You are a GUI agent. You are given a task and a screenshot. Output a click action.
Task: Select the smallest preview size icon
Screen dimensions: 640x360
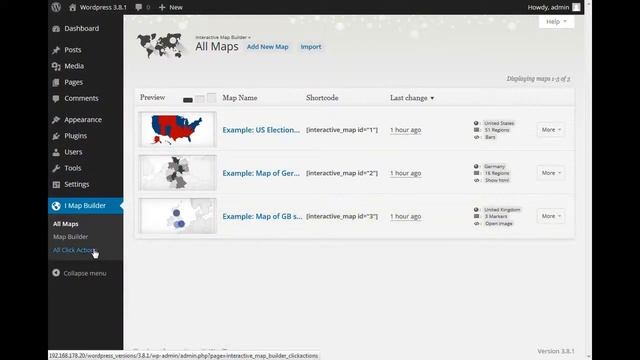point(188,100)
